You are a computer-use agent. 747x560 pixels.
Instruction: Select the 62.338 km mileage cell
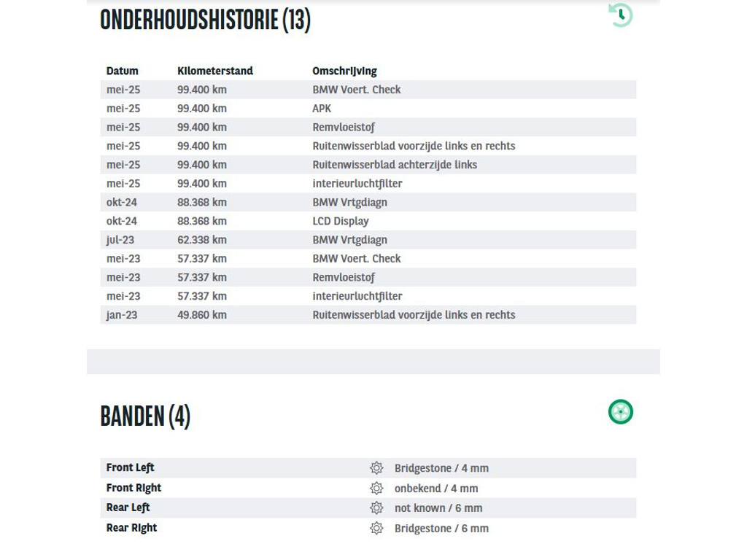click(x=202, y=240)
